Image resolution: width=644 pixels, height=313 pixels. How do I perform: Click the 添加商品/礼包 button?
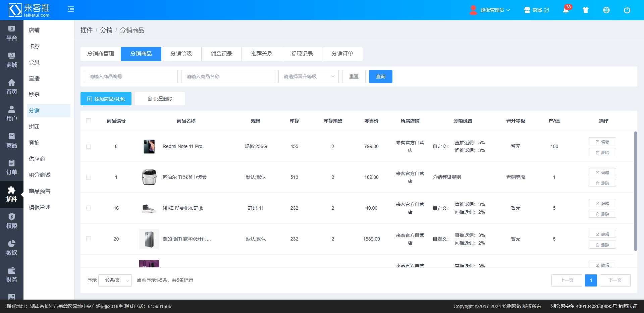(106, 99)
